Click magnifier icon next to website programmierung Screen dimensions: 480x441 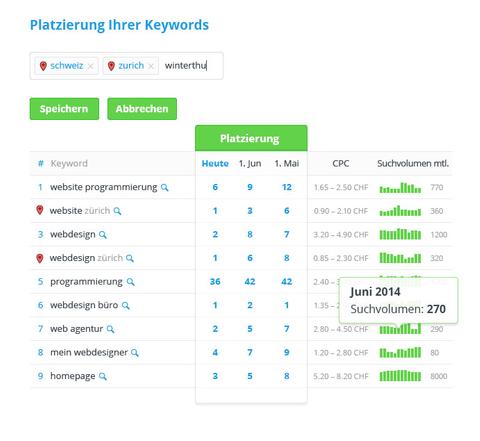(x=164, y=188)
